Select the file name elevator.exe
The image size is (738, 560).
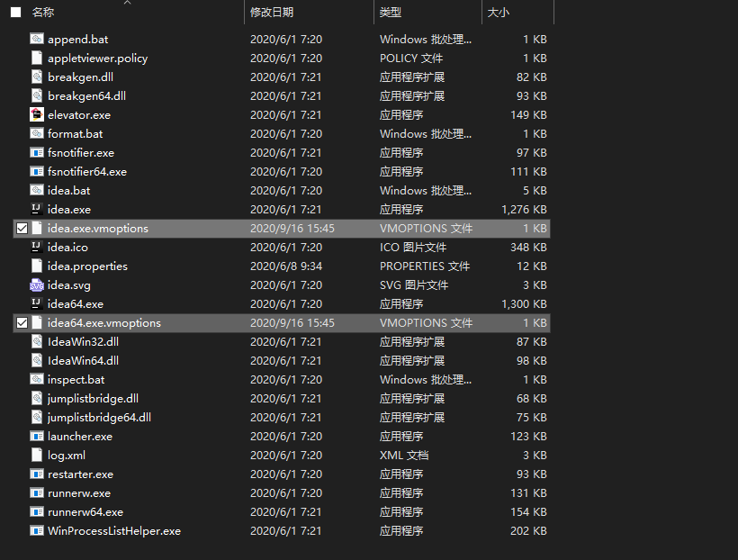point(79,115)
